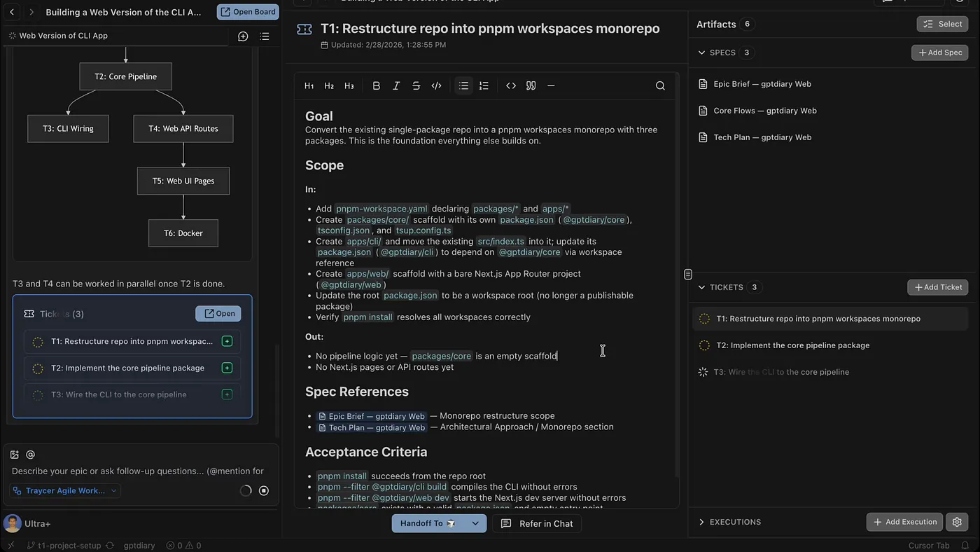Viewport: 980px width, 552px height.
Task: Insert a block quote
Action: [531, 85]
